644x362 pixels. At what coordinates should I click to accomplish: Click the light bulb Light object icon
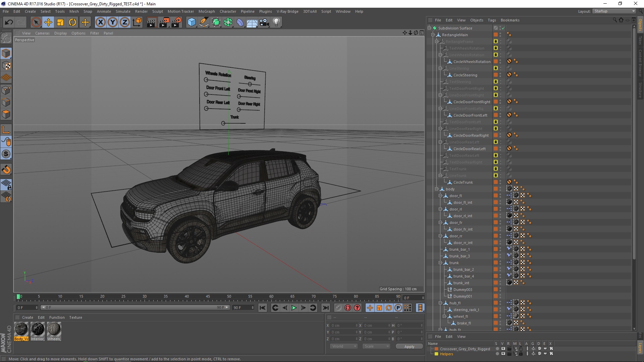[276, 22]
